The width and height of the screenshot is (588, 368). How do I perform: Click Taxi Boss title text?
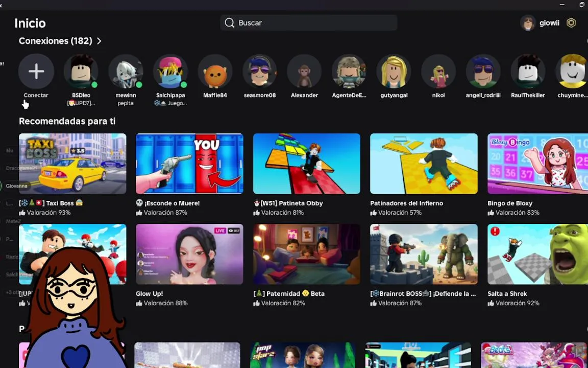51,203
